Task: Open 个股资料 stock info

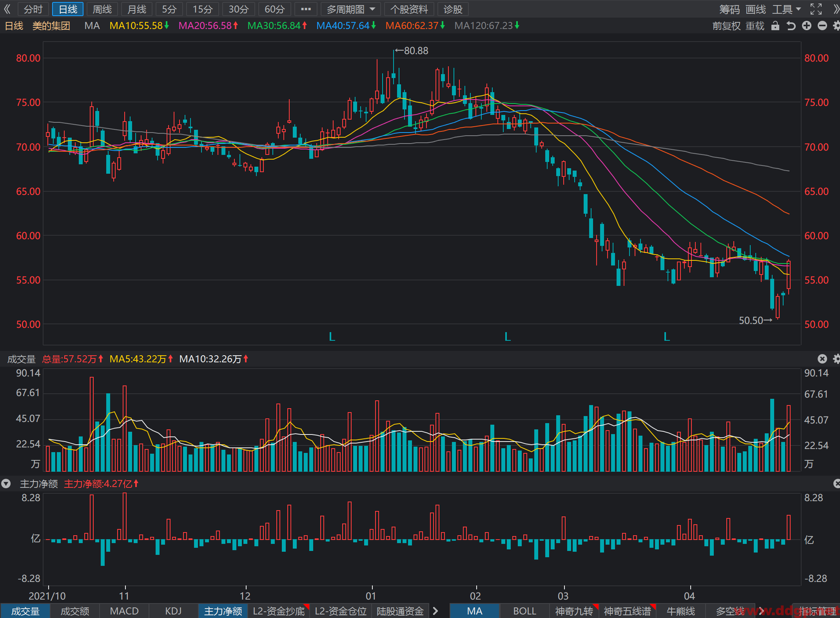Action: [x=409, y=9]
